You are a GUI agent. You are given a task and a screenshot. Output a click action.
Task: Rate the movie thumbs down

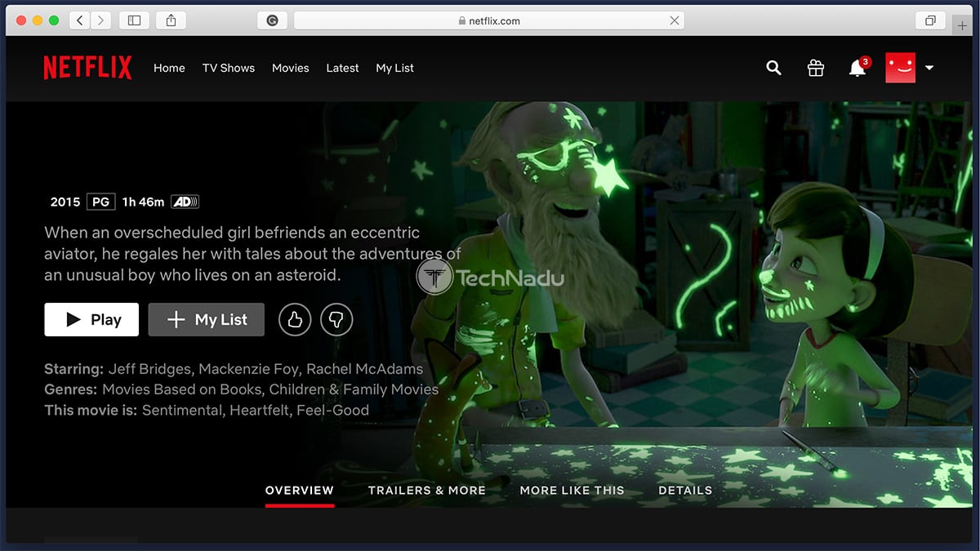pyautogui.click(x=336, y=320)
